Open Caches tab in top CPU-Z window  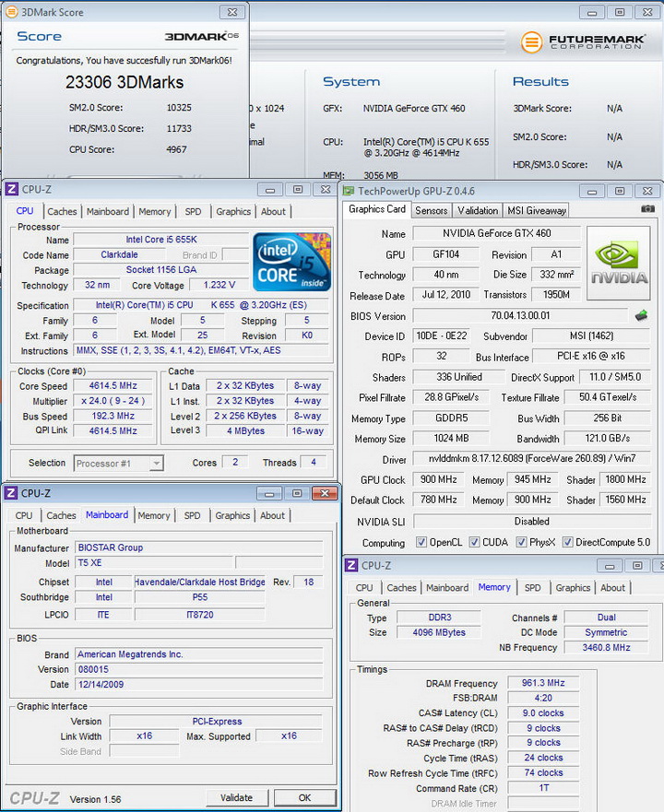coord(62,211)
